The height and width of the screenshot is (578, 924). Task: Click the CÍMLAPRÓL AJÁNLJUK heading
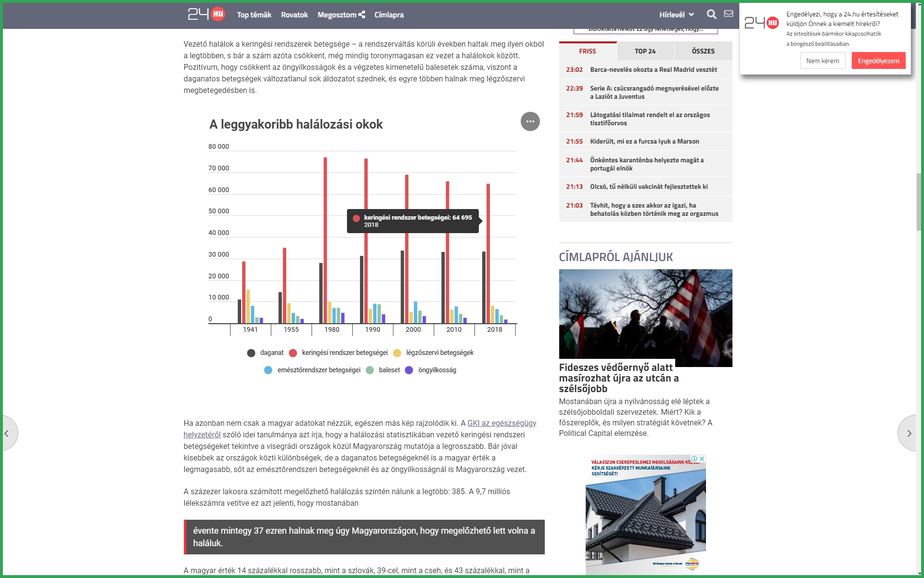tap(616, 257)
